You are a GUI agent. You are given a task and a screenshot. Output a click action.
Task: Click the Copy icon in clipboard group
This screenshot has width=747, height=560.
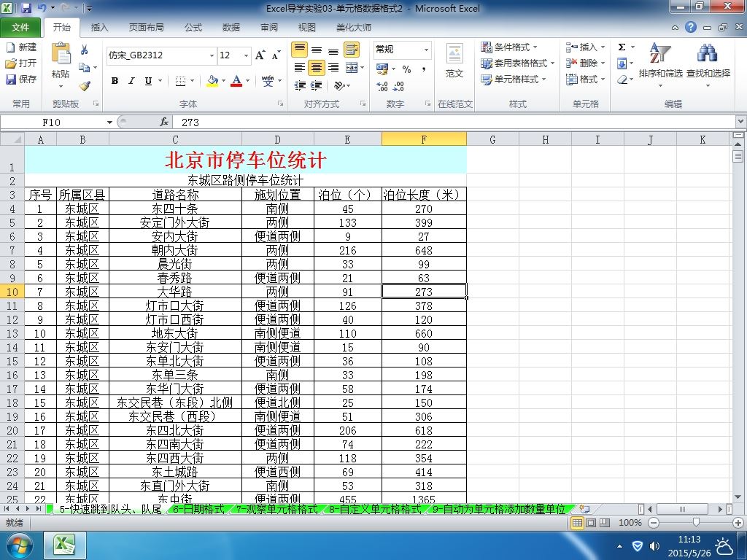pyautogui.click(x=85, y=67)
